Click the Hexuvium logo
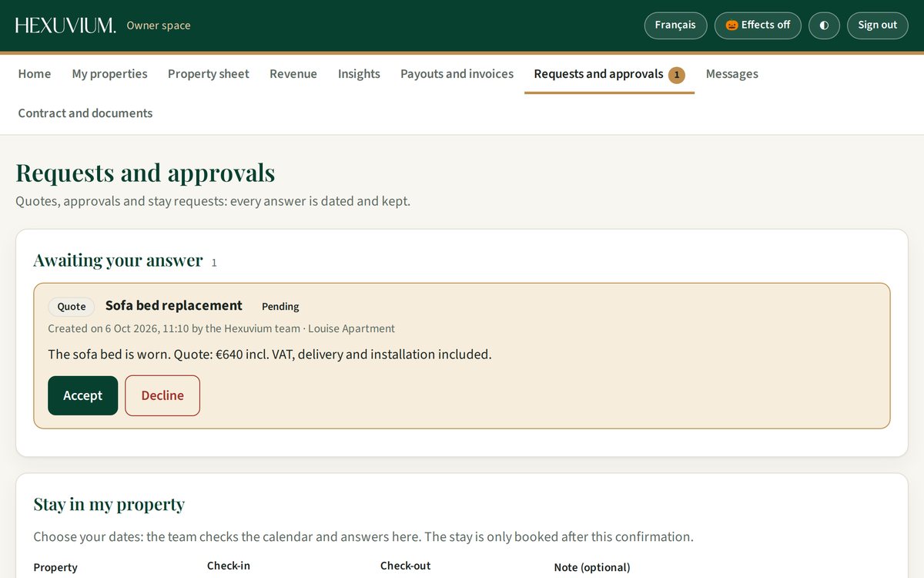 point(65,25)
